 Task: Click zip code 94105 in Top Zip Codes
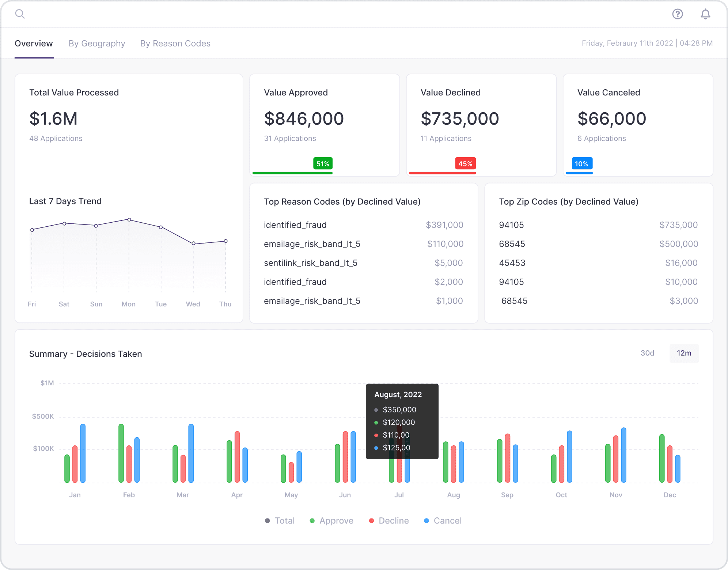click(x=512, y=225)
